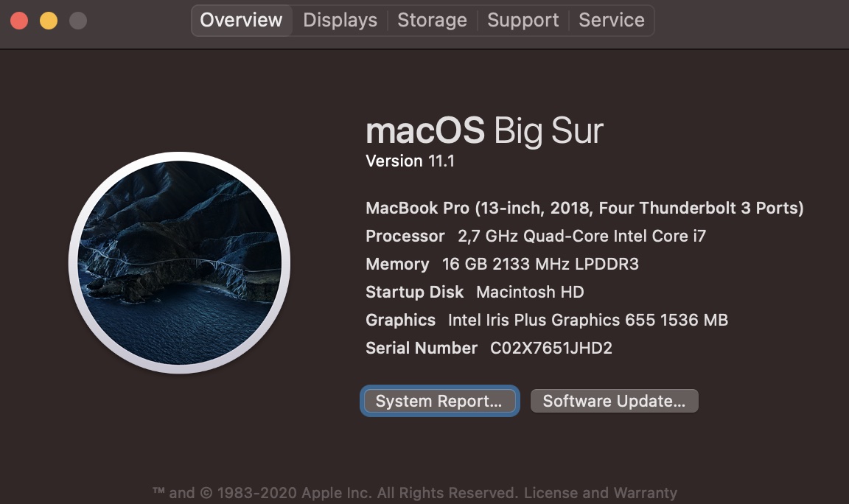The width and height of the screenshot is (849, 504).
Task: Minimize window with the yellow button
Action: click(x=49, y=21)
